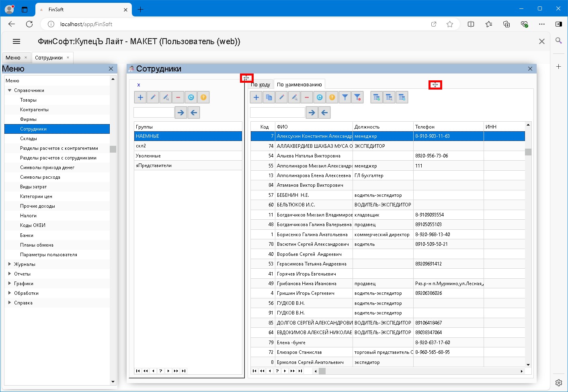Screen dimensions: 568x392
Task: Click the employee search input field
Action: [x=277, y=112]
